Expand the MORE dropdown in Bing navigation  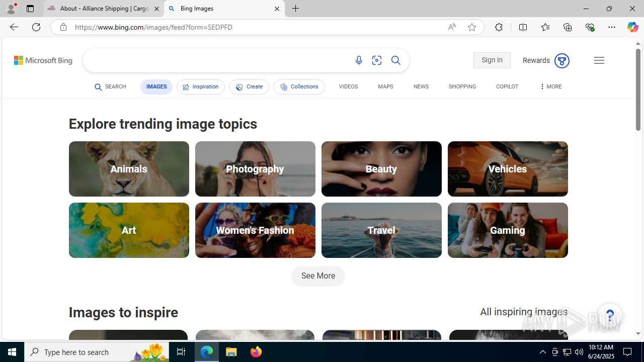(x=550, y=87)
